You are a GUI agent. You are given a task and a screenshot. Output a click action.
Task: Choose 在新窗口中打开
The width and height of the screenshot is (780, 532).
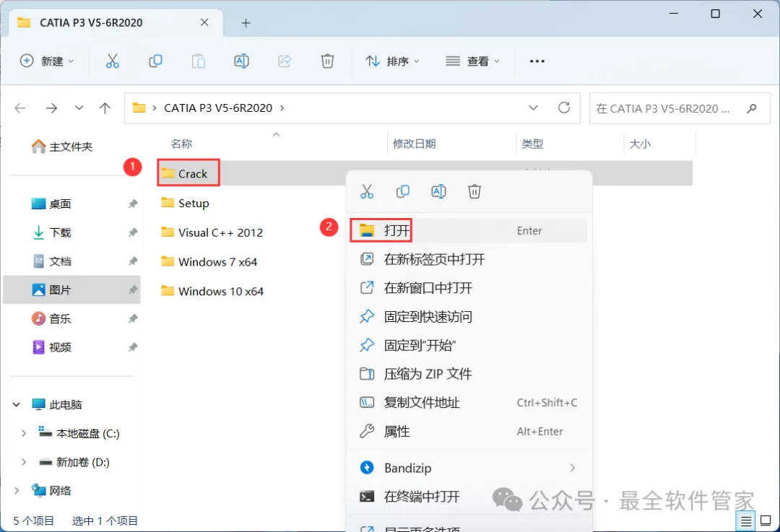pos(469,288)
